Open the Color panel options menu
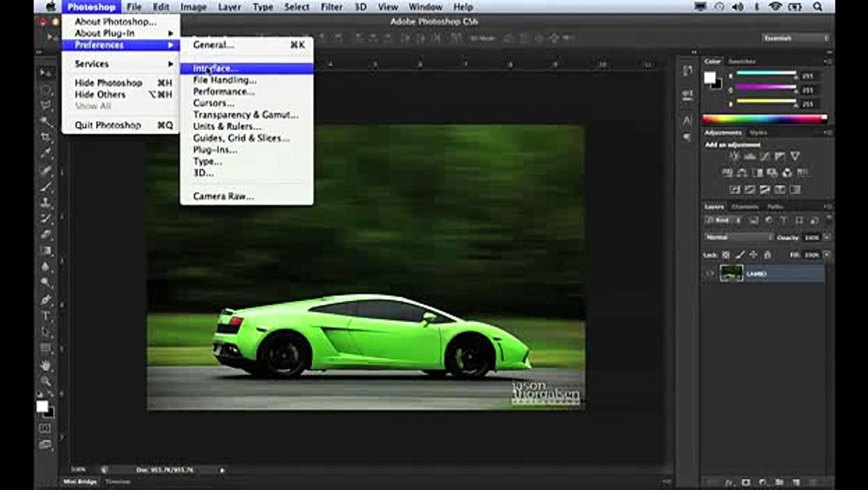Image resolution: width=868 pixels, height=490 pixels. (x=828, y=61)
